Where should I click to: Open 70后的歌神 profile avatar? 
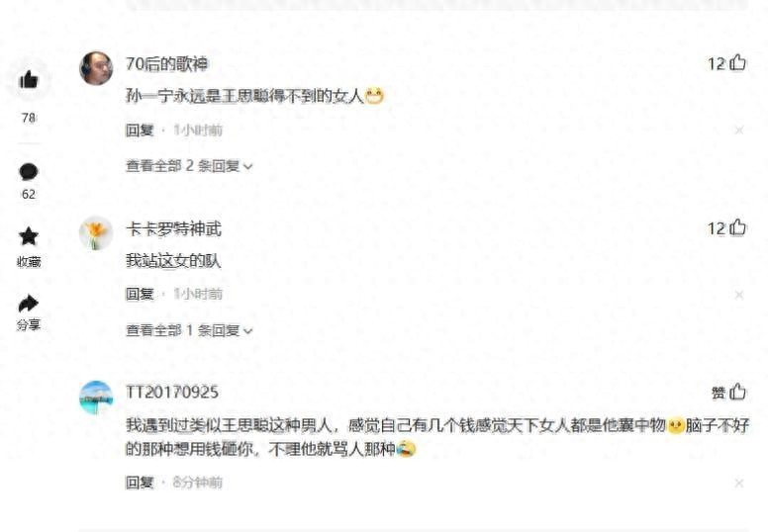(96, 67)
